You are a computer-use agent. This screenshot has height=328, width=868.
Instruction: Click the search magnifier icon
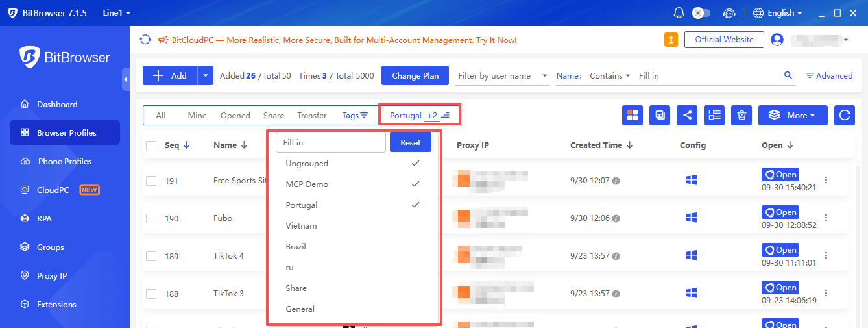pos(788,75)
